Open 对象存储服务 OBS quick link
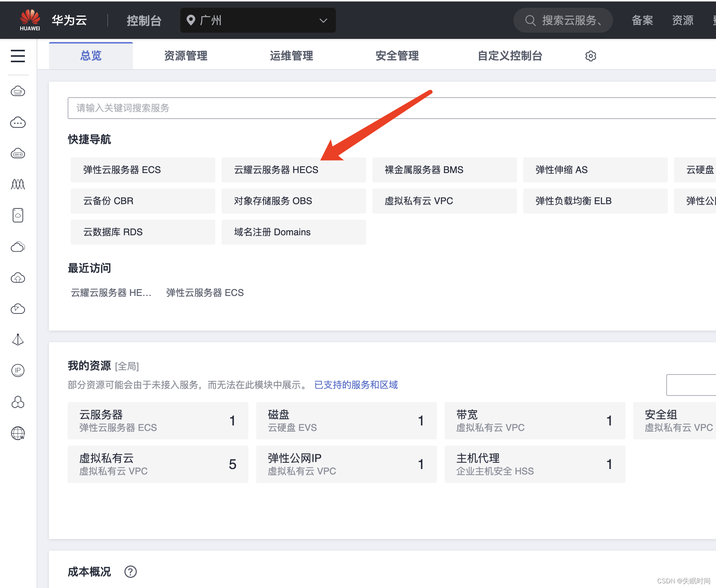 click(294, 201)
